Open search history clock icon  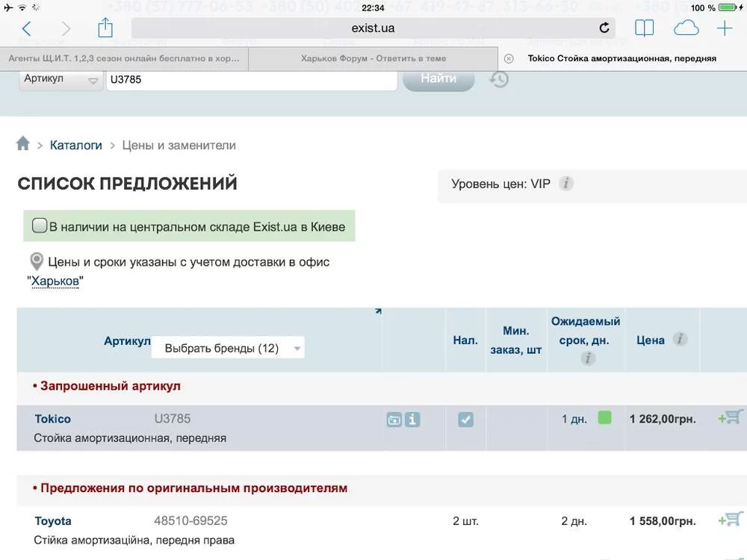(x=499, y=79)
